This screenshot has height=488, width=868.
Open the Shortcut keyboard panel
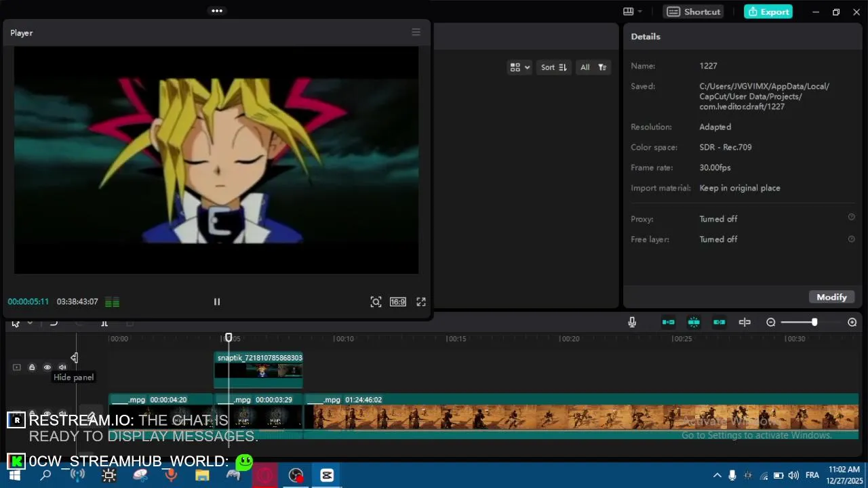[693, 12]
